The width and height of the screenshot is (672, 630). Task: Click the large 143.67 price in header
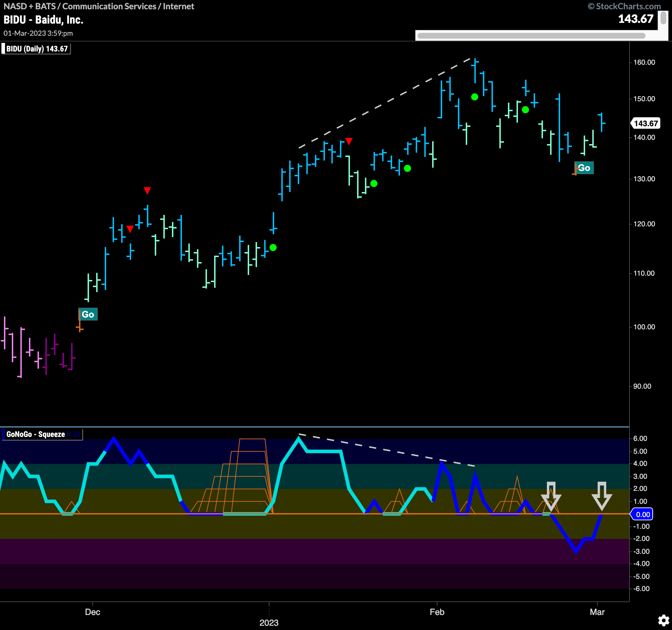(x=636, y=19)
